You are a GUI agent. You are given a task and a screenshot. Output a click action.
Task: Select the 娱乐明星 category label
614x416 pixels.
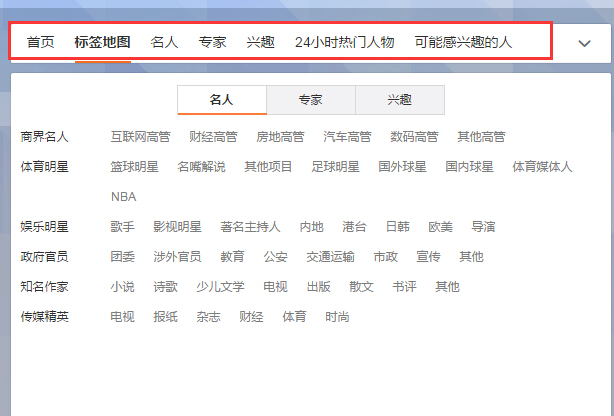tap(44, 227)
